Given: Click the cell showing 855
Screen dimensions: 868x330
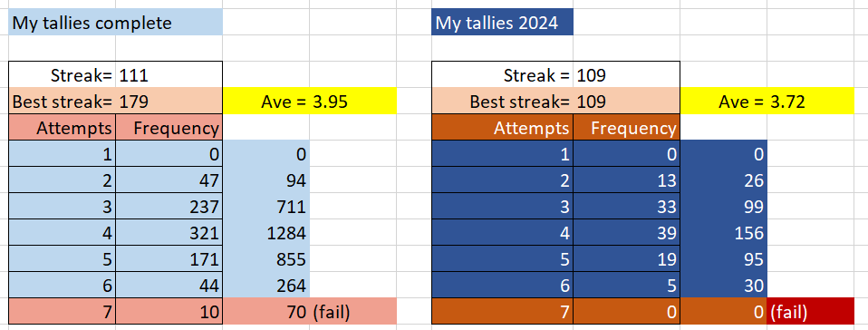Looking at the screenshot, I should [266, 259].
